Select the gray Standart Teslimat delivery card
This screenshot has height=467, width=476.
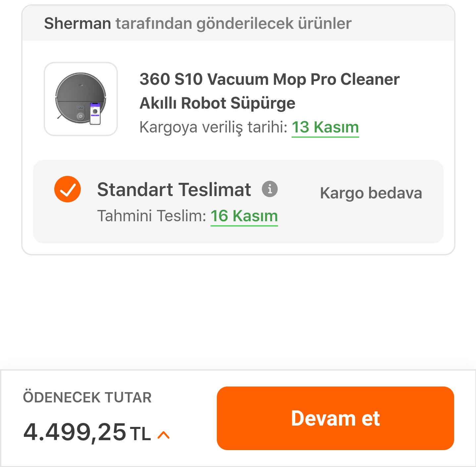click(x=238, y=202)
